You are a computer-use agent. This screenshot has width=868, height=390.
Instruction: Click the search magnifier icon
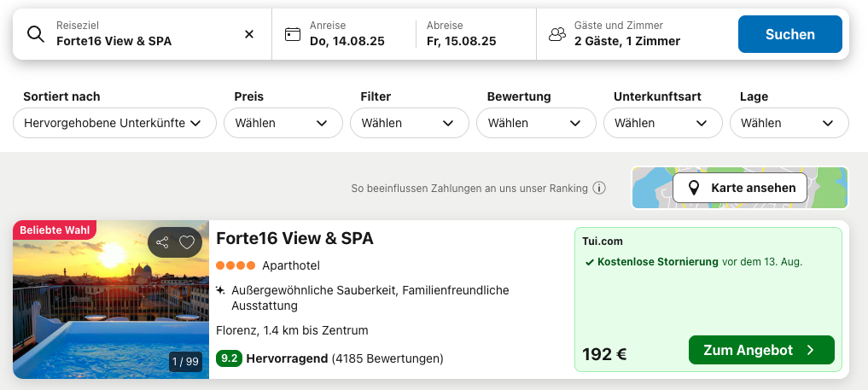click(x=35, y=34)
